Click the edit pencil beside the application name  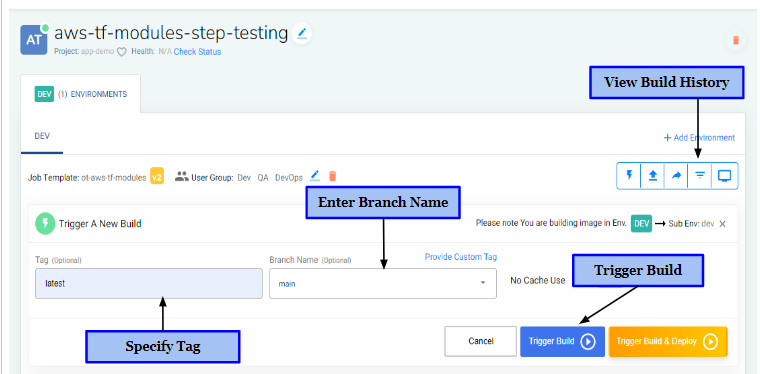[302, 33]
